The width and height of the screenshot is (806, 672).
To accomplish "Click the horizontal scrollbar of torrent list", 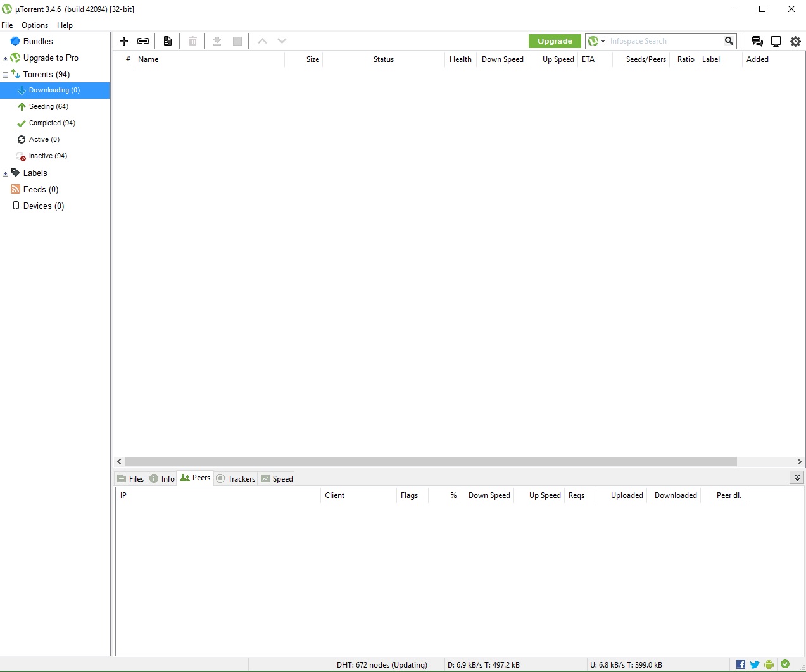I will point(431,462).
